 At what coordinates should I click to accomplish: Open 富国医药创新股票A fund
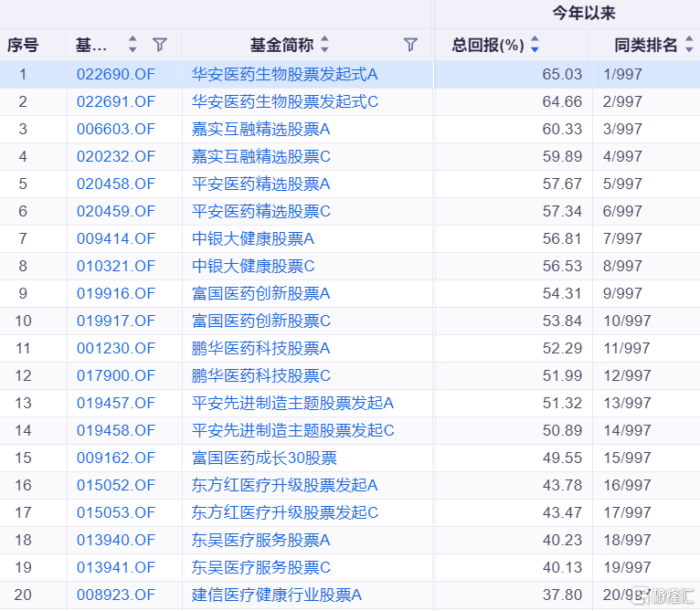[x=261, y=293]
